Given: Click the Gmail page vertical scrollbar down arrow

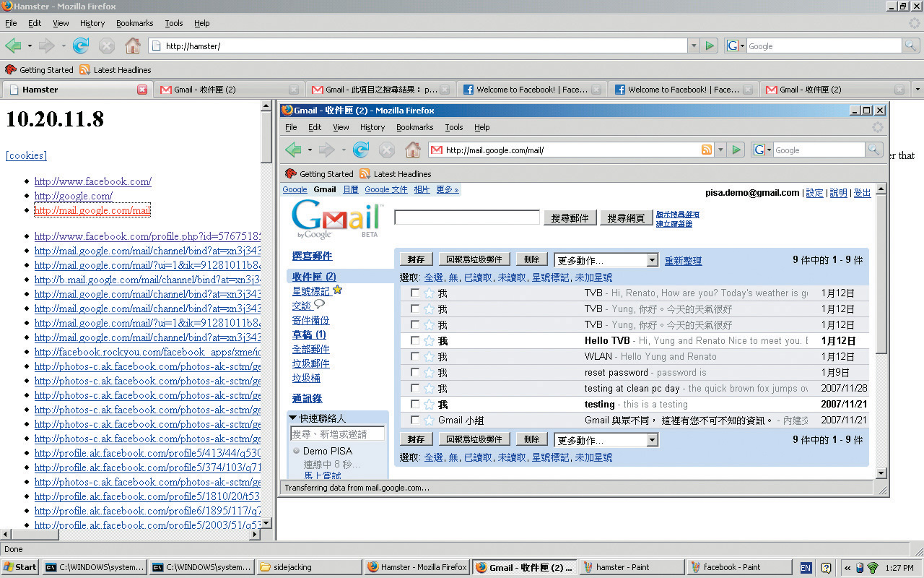Looking at the screenshot, I should pos(881,473).
